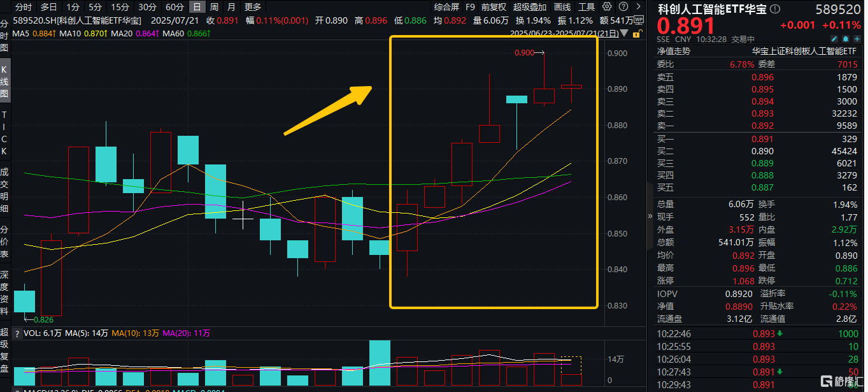Click info icon beside ETF name
This screenshot has height=392, width=868.
775,10
